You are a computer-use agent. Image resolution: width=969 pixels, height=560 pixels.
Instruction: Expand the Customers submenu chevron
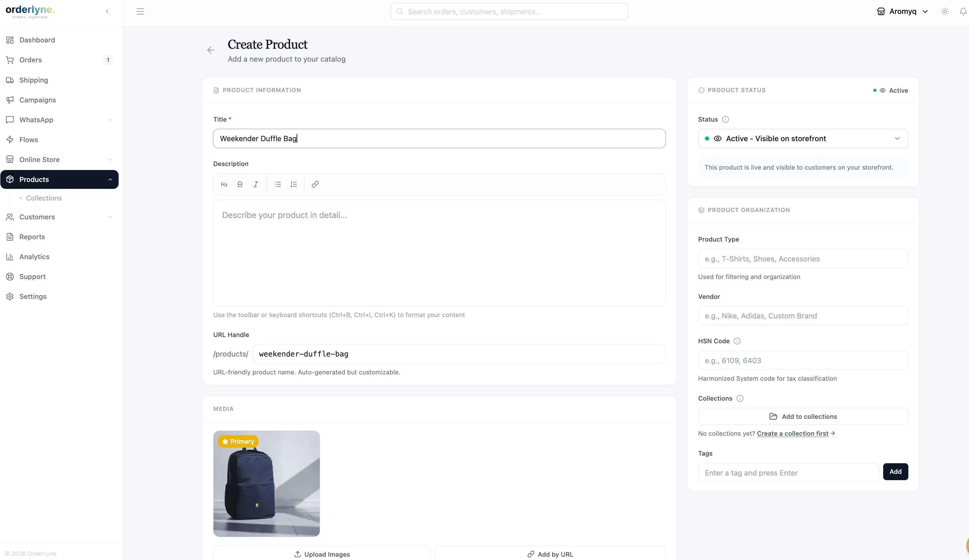(x=110, y=217)
